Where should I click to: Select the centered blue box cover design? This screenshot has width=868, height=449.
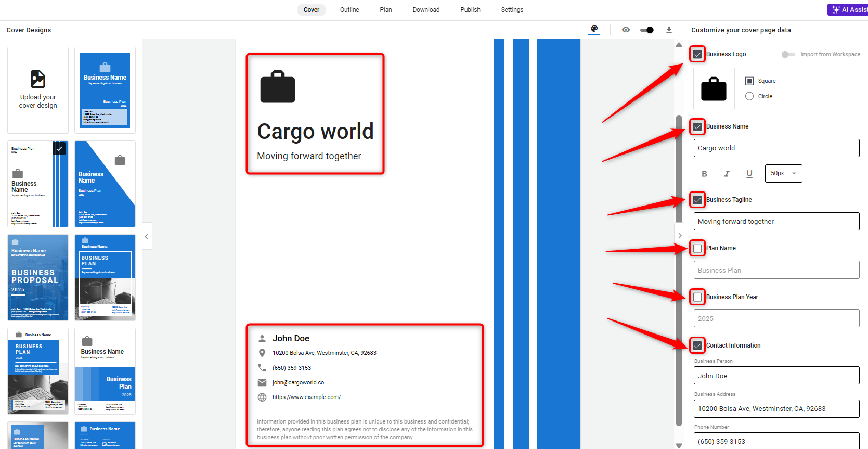click(x=105, y=90)
